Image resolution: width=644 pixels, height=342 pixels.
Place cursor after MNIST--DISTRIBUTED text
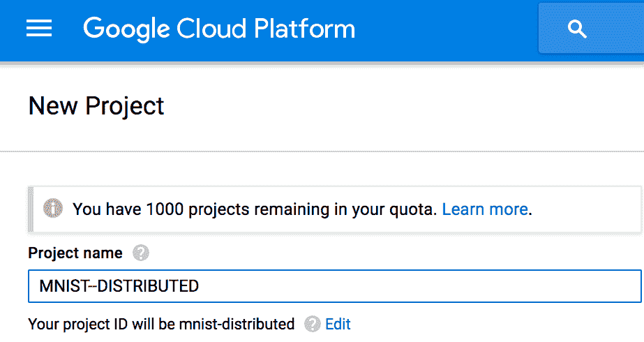(200, 286)
